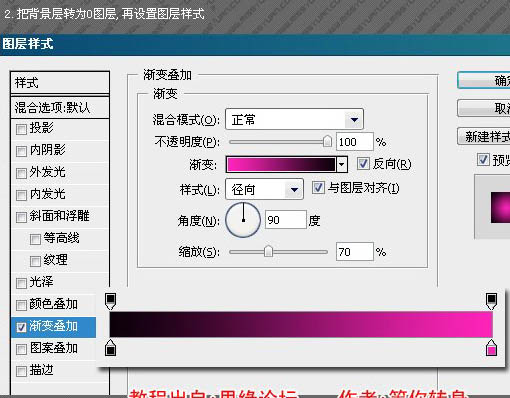The image size is (510, 398).
Task: Select the pink color stop below gradient bar
Action: click(491, 348)
